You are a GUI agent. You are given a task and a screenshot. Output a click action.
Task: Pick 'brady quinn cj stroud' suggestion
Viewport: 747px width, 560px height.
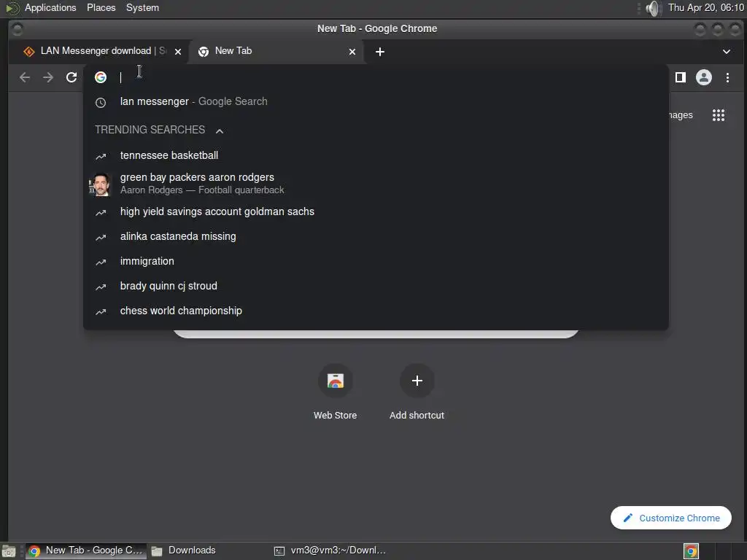click(376, 286)
